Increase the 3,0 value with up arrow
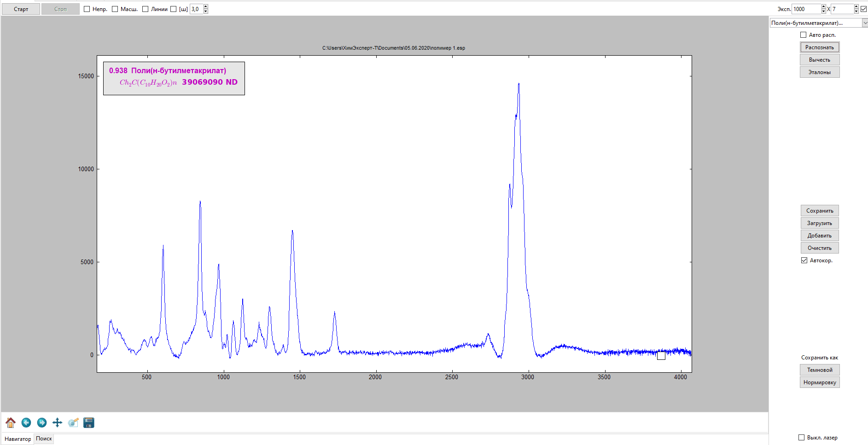The width and height of the screenshot is (868, 445). click(205, 7)
